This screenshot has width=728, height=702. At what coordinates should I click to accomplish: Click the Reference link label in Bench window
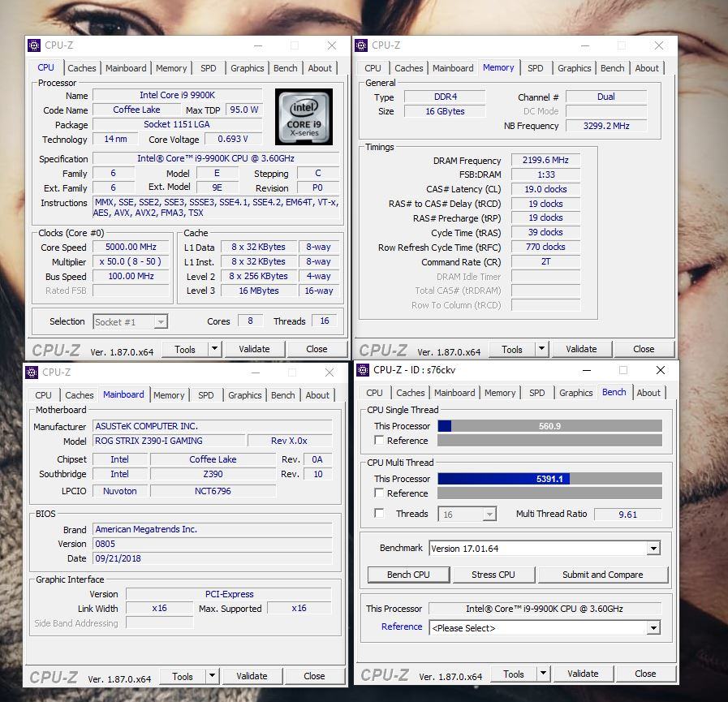coord(402,627)
